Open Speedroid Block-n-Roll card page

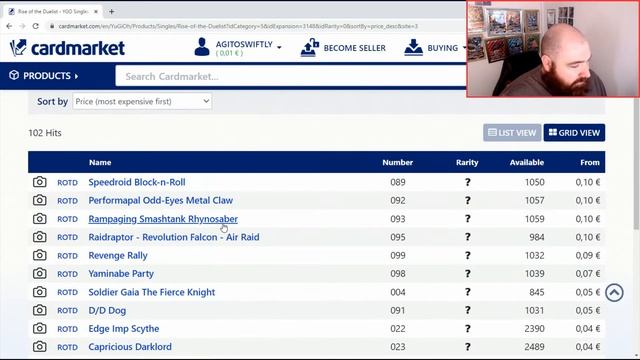tap(137, 182)
